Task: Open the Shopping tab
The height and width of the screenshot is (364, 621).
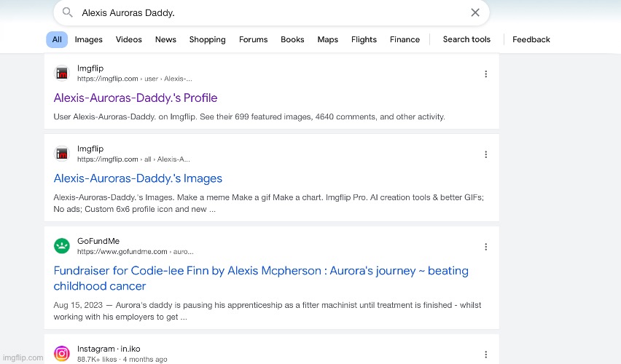Action: (x=208, y=39)
